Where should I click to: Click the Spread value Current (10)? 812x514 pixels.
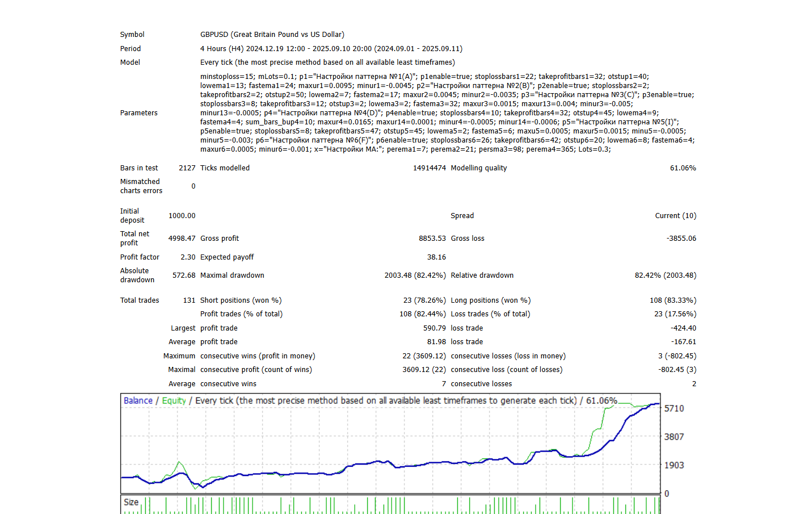(x=675, y=216)
